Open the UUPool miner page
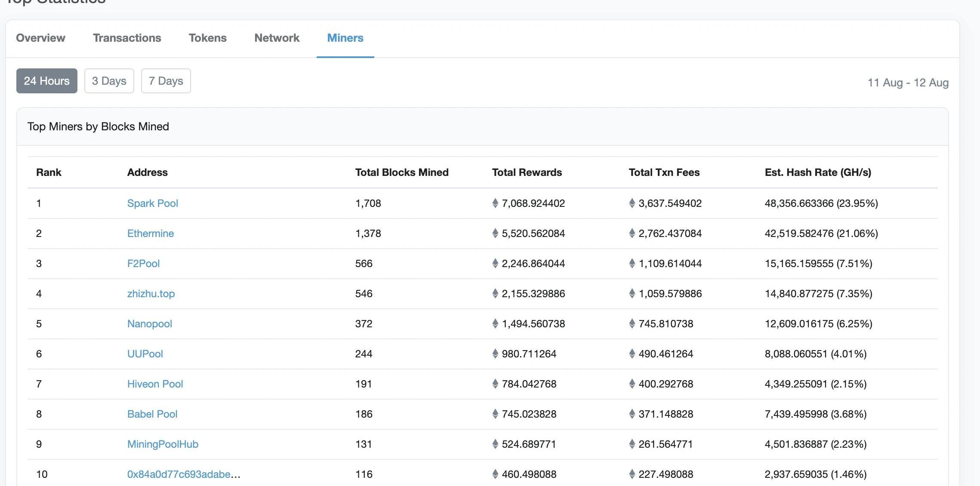Image resolution: width=980 pixels, height=486 pixels. (145, 354)
